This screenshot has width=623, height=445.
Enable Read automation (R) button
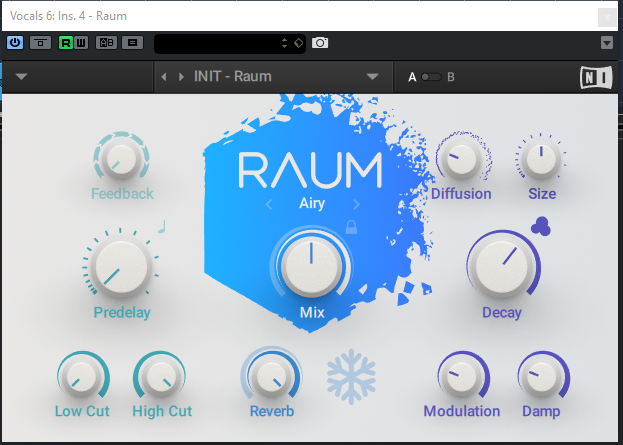coord(66,43)
